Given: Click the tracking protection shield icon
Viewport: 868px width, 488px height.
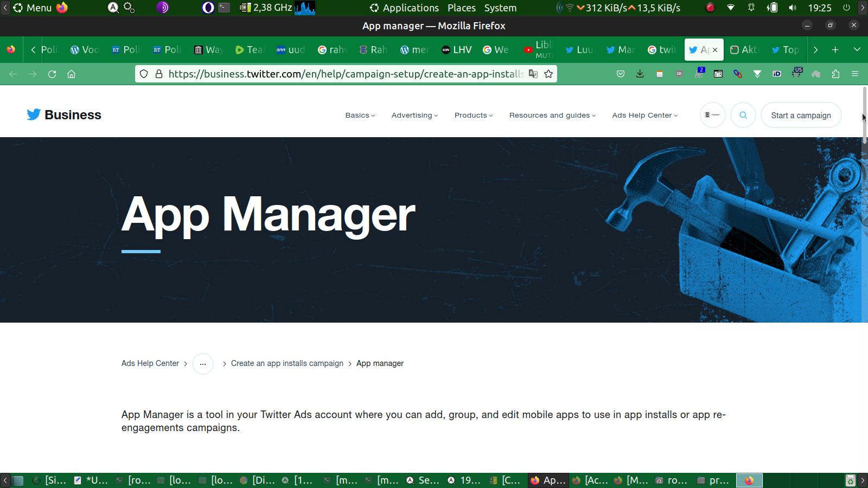Looking at the screenshot, I should click(144, 74).
